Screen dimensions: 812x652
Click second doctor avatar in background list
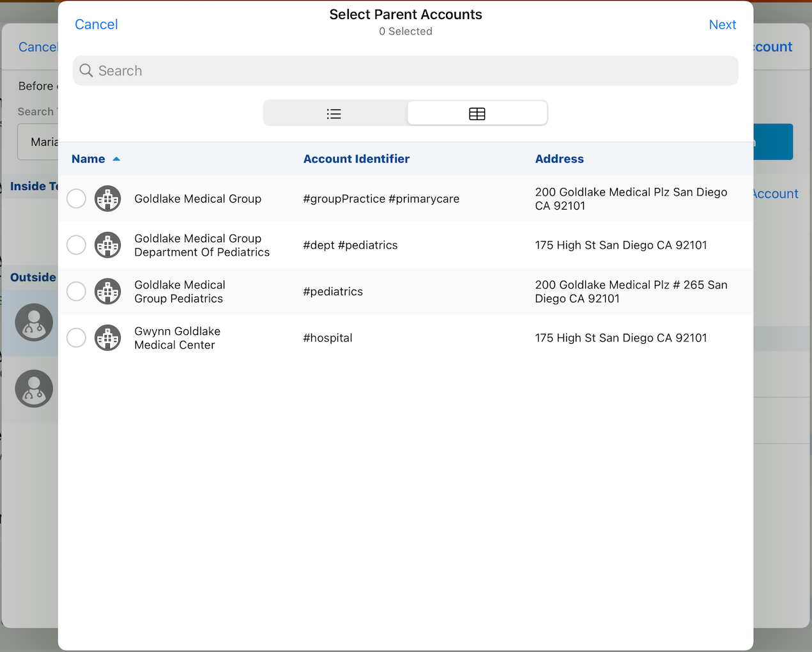(x=34, y=389)
